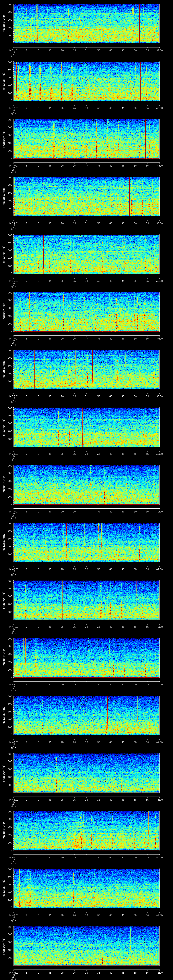Select the spectrogram panel starting at 14:31:00
The height and width of the screenshot is (980, 173).
(87, 24)
